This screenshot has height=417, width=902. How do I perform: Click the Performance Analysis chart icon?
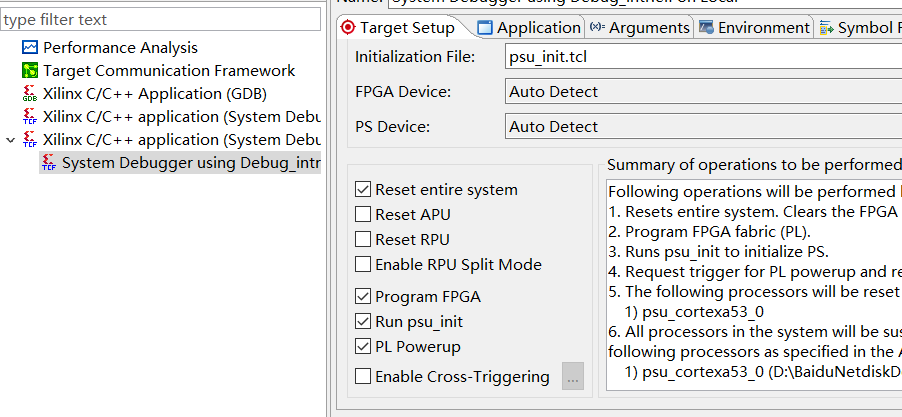click(30, 48)
